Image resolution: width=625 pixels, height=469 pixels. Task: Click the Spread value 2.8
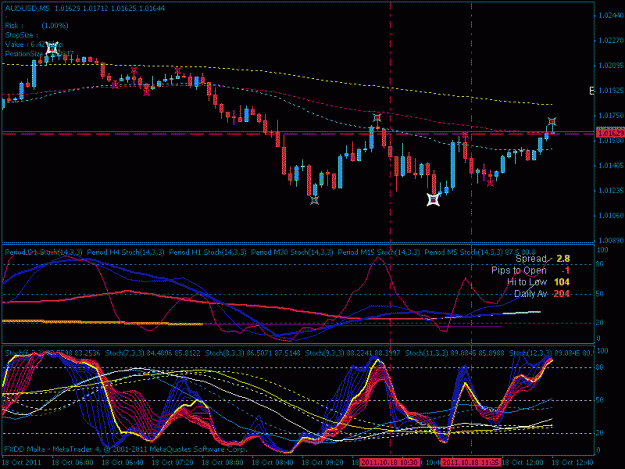[563, 259]
